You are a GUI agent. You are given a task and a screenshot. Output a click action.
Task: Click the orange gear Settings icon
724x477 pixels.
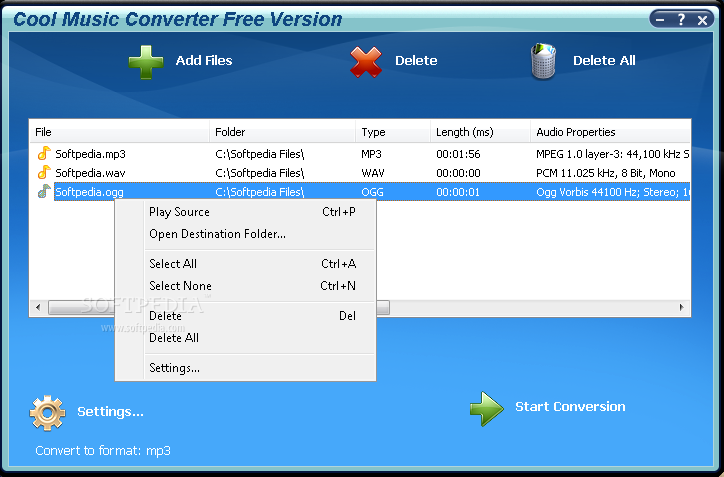(47, 413)
